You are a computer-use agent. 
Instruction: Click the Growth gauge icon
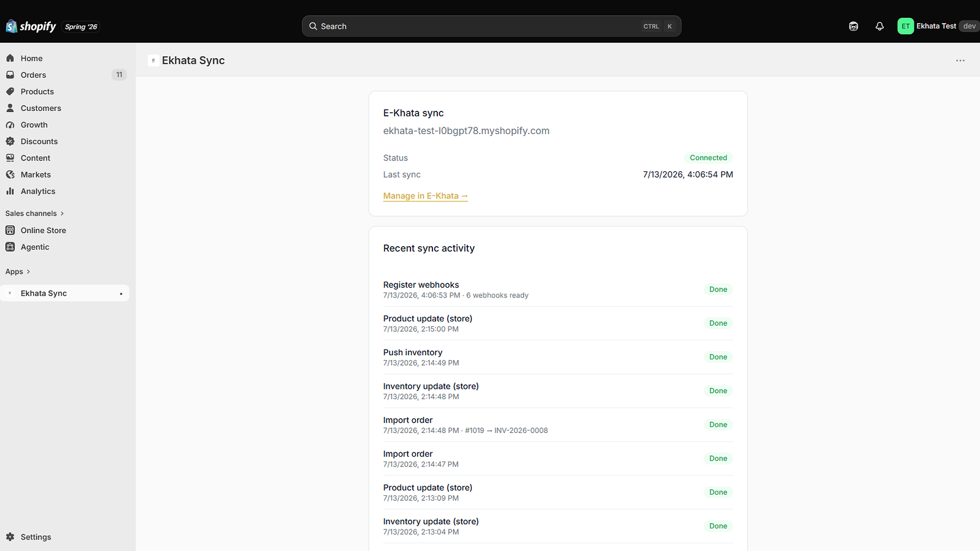10,124
